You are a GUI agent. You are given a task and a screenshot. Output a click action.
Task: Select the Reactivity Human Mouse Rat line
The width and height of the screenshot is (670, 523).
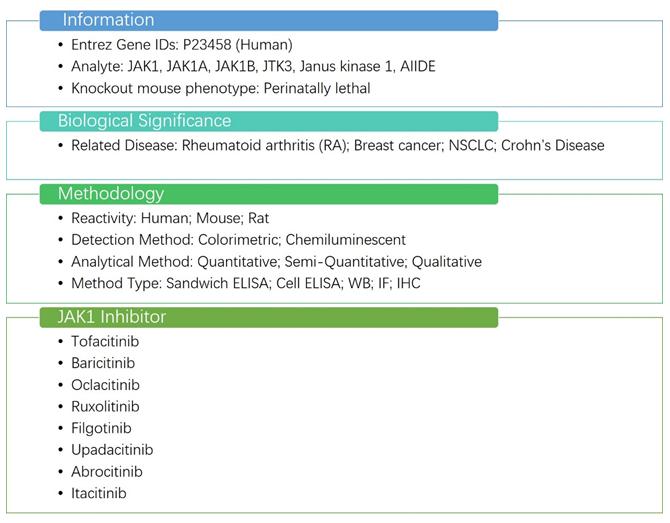pyautogui.click(x=170, y=218)
